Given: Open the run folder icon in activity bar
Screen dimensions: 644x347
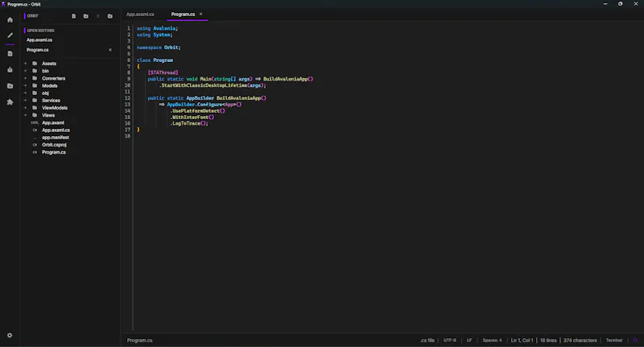Looking at the screenshot, I should click(x=10, y=86).
